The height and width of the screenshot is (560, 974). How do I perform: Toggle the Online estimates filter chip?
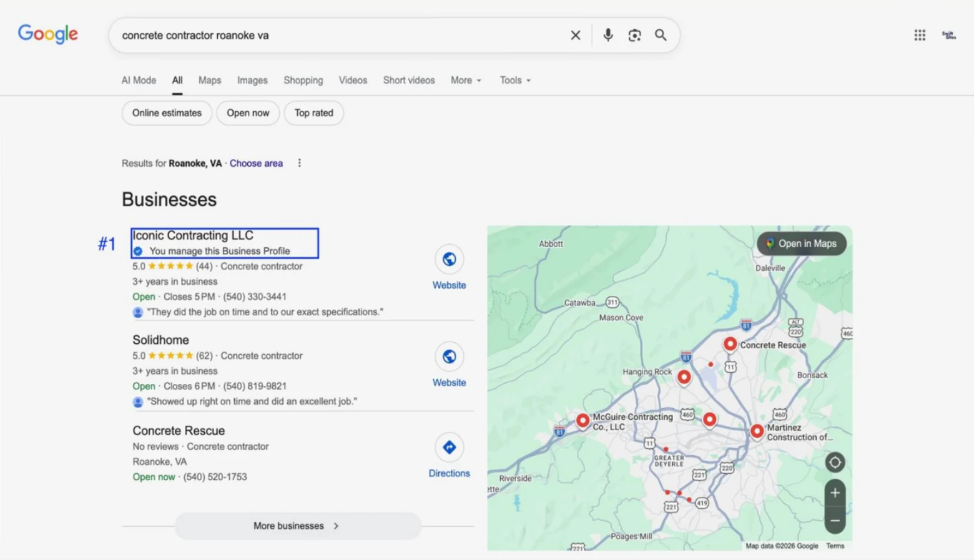click(167, 113)
